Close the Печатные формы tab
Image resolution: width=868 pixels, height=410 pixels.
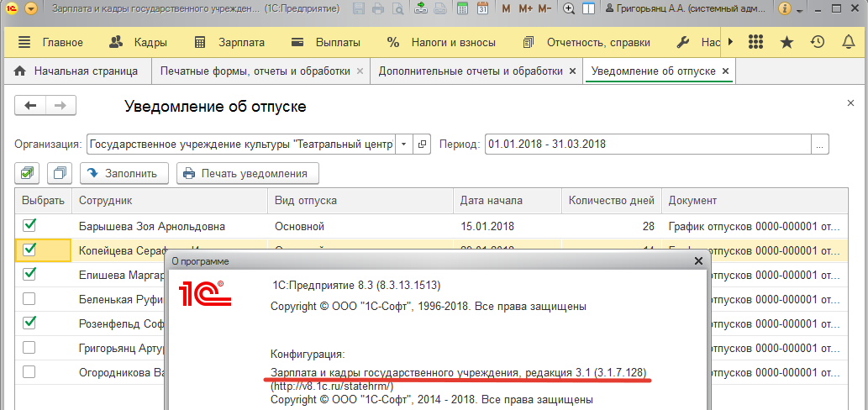360,71
